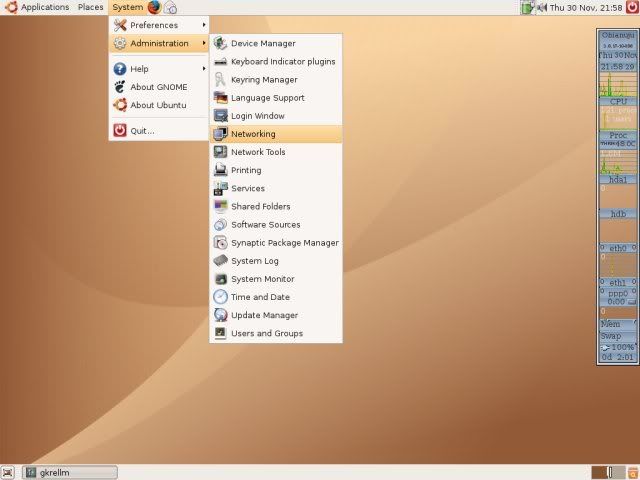Click the Services icon

coord(220,188)
